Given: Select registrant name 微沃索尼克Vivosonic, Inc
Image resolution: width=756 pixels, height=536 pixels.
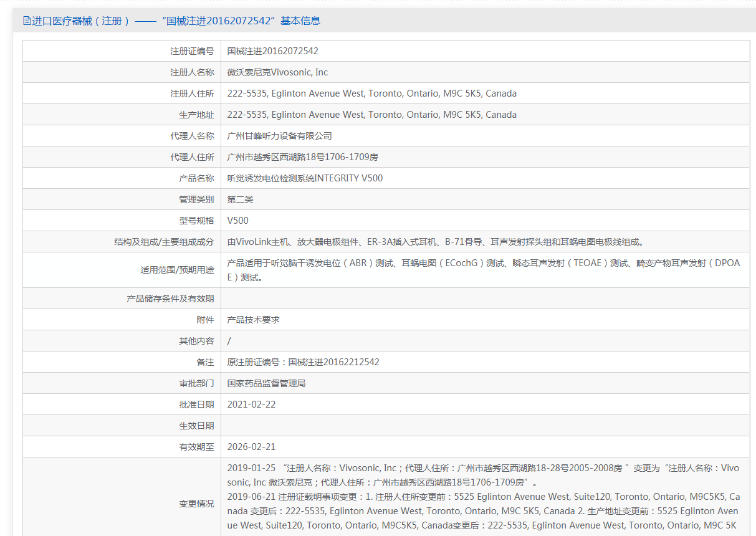Looking at the screenshot, I should tap(277, 72).
